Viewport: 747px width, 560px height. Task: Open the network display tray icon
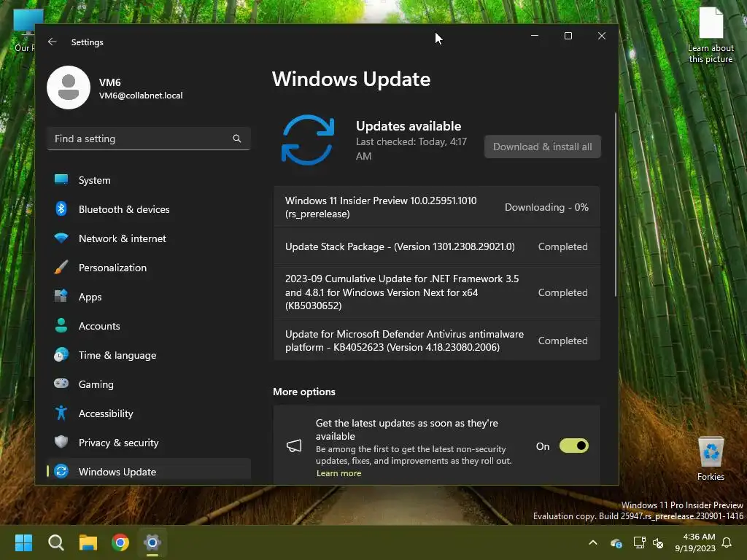click(639, 542)
